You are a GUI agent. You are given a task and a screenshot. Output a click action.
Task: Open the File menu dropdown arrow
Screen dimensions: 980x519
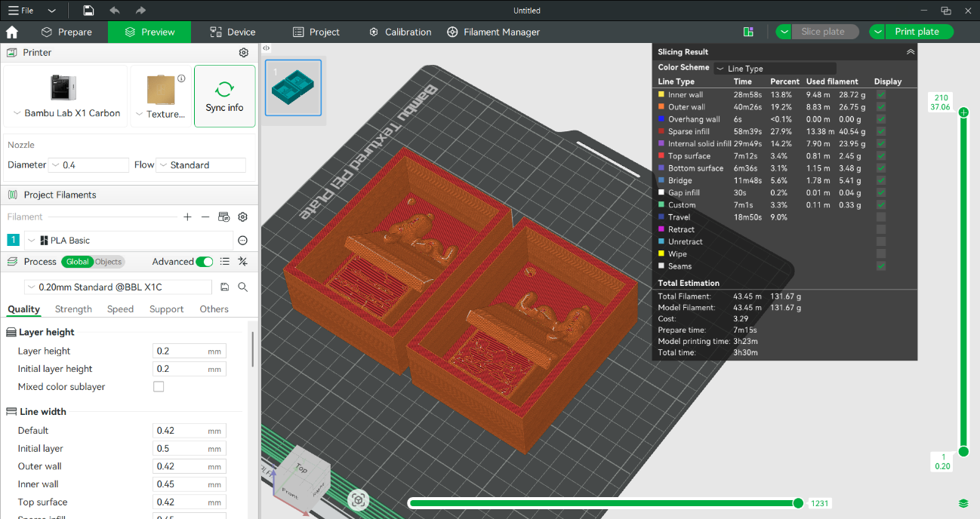(51, 11)
